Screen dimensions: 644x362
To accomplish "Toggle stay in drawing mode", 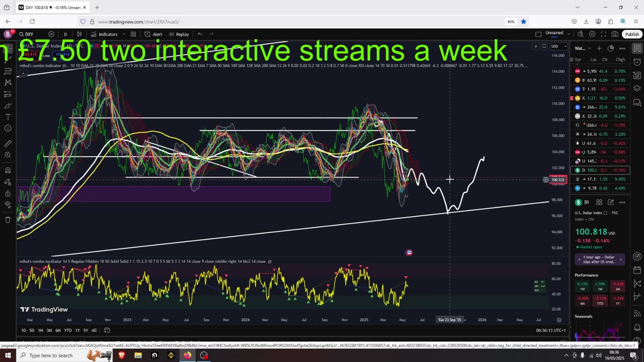I will point(8,182).
